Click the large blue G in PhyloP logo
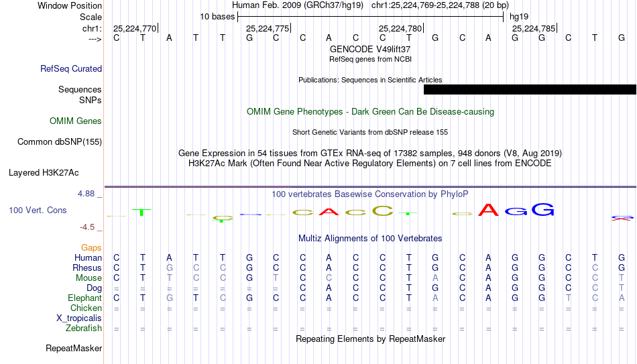637x364 pixels. (542, 209)
